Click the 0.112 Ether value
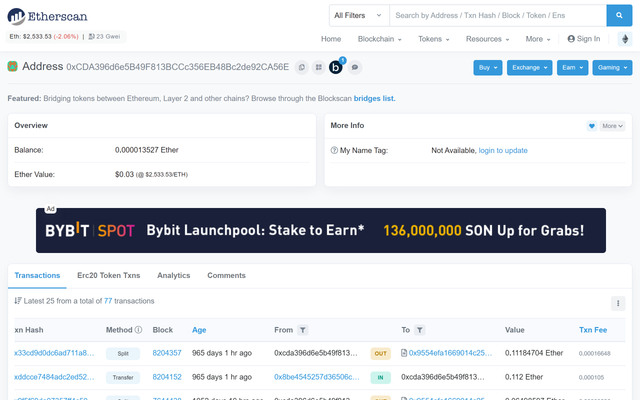The width and height of the screenshot is (640, 400). point(524,377)
